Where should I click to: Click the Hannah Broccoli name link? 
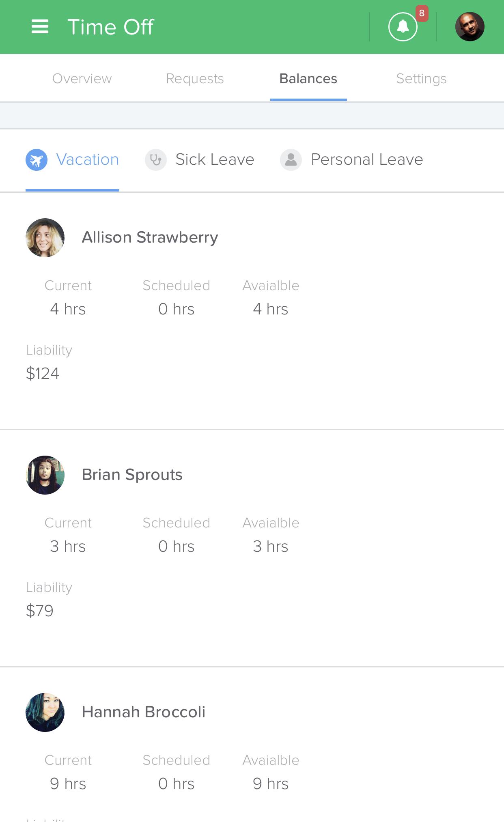143,712
